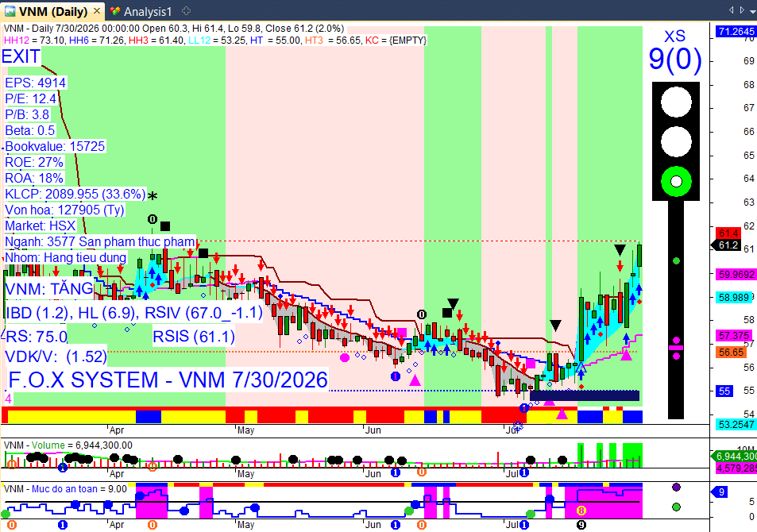Click 'F.O.X SYSTEM - VNM 7/30/2026' title
The image size is (757, 532).
tap(168, 380)
